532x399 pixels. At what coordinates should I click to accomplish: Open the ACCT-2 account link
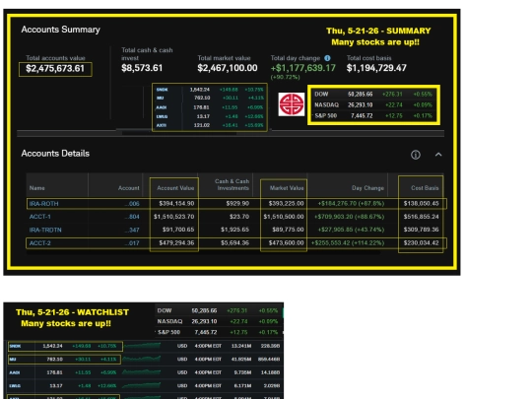[39, 243]
